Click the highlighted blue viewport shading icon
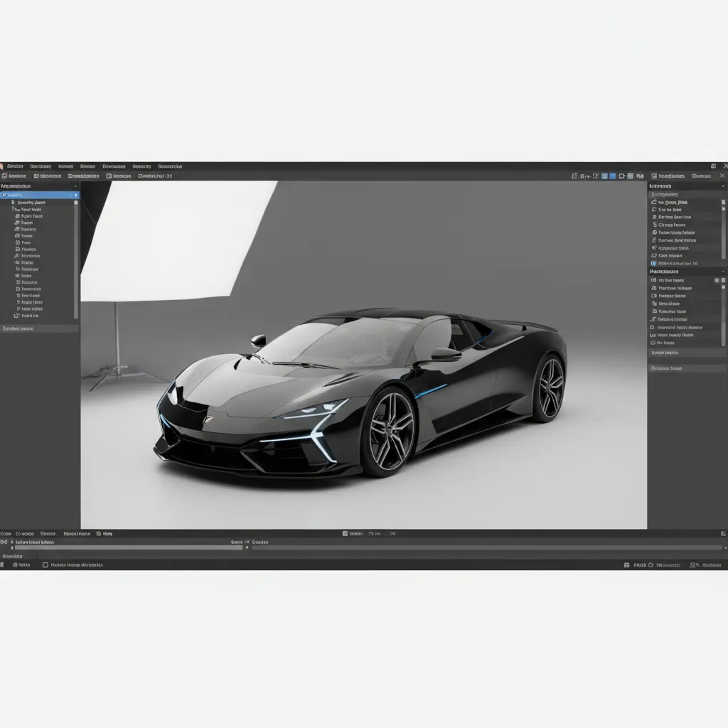The width and height of the screenshot is (728, 728). point(612,176)
